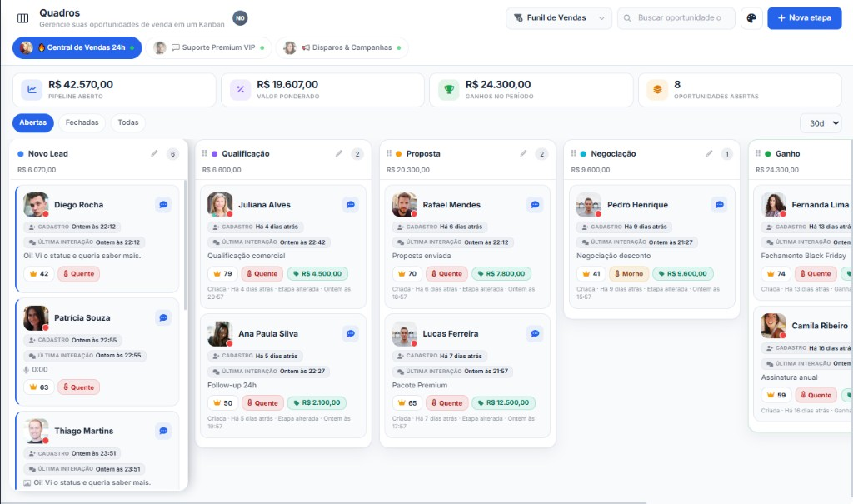Open chat for Diego Rocha card
This screenshot has height=504, width=853.
(x=163, y=205)
